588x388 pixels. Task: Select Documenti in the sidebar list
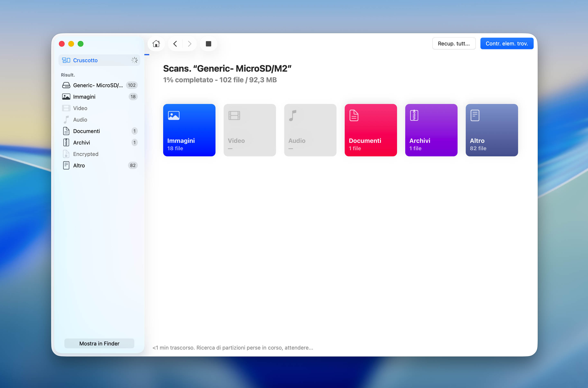(x=99, y=131)
